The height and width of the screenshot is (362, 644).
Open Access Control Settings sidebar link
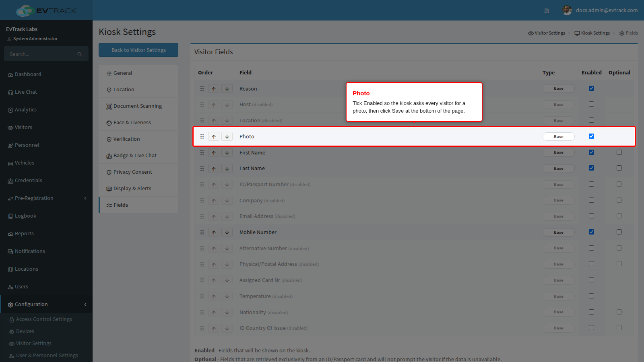(44, 319)
